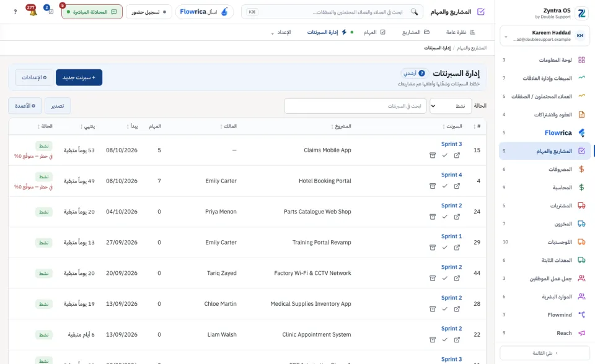Switch to the المشاريع projects tab
595x364 pixels.
coord(416,32)
